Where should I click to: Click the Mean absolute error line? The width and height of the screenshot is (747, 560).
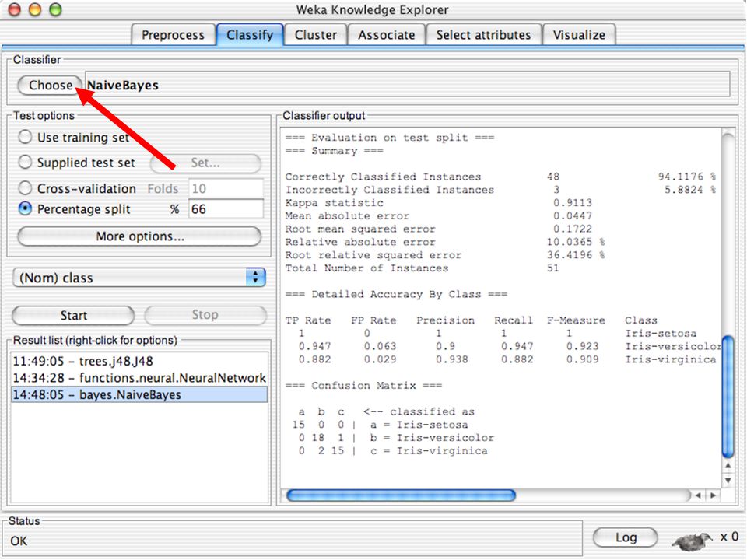pos(439,215)
